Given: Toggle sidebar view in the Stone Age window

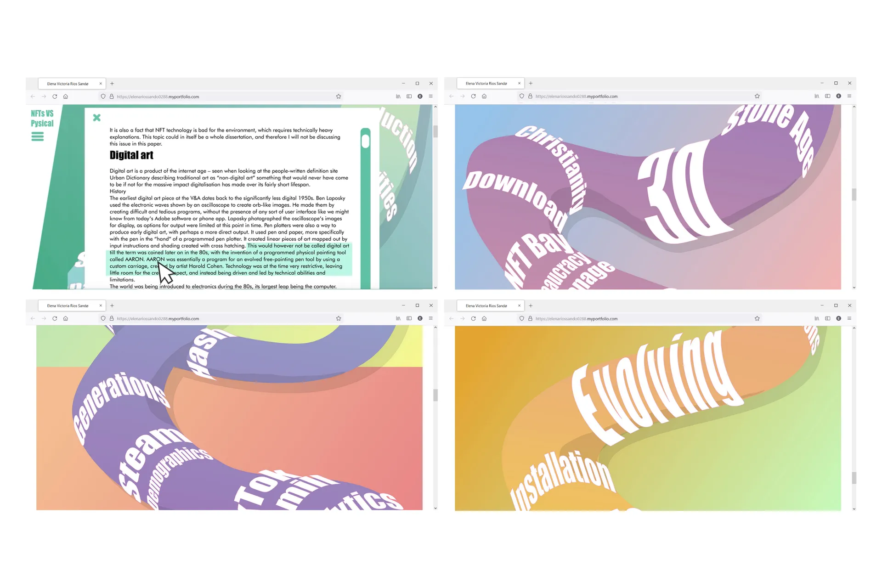Looking at the screenshot, I should tap(828, 96).
